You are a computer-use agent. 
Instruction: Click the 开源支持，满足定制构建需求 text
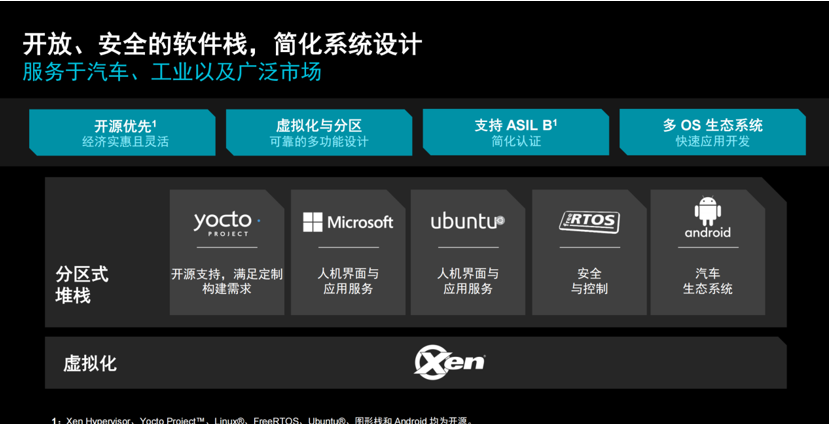coord(226,281)
